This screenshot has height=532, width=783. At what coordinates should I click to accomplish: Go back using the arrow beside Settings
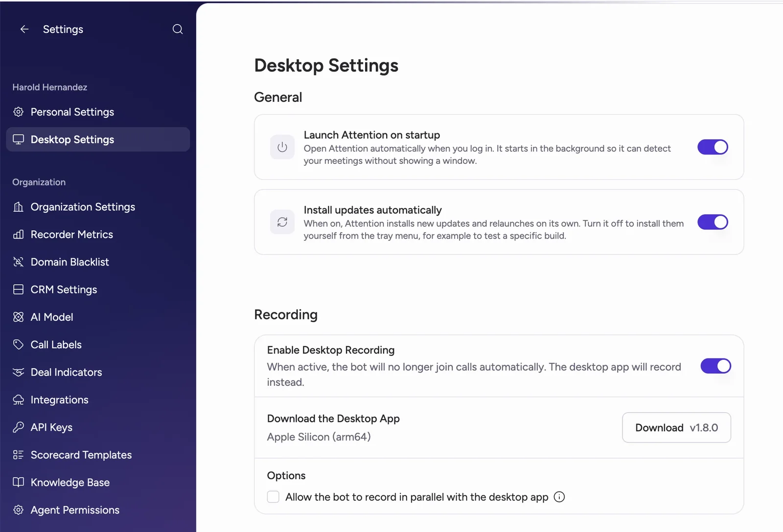point(24,29)
